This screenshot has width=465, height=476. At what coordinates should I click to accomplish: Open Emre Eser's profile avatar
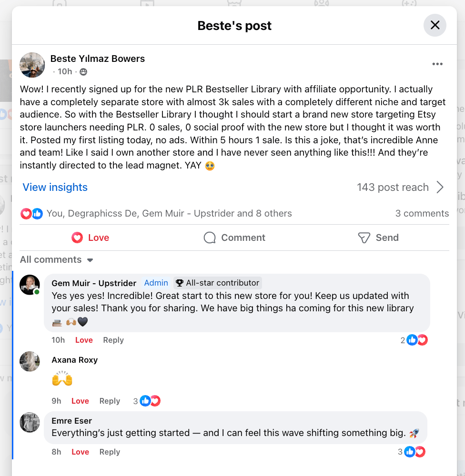click(x=30, y=422)
